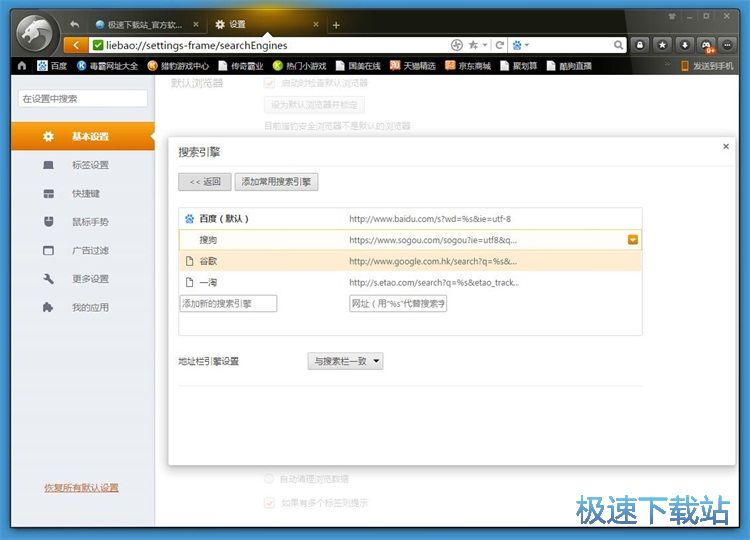This screenshot has height=540, width=750.
Task: Open the 猎豹游戏中心 bookmark
Action: pyautogui.click(x=178, y=66)
